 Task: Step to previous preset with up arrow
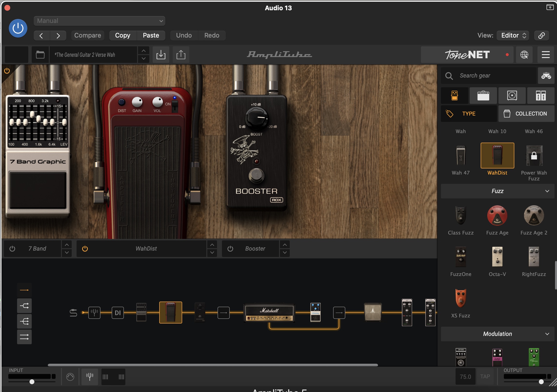[144, 51]
